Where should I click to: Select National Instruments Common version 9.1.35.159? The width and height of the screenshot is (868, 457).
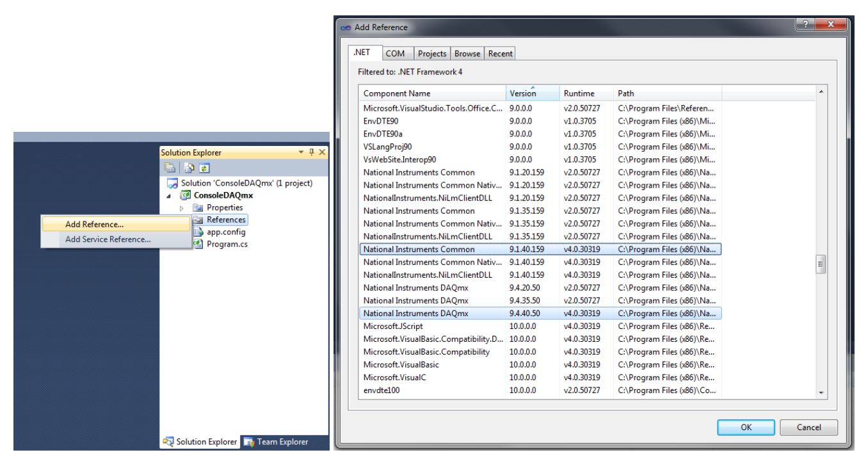(x=540, y=211)
